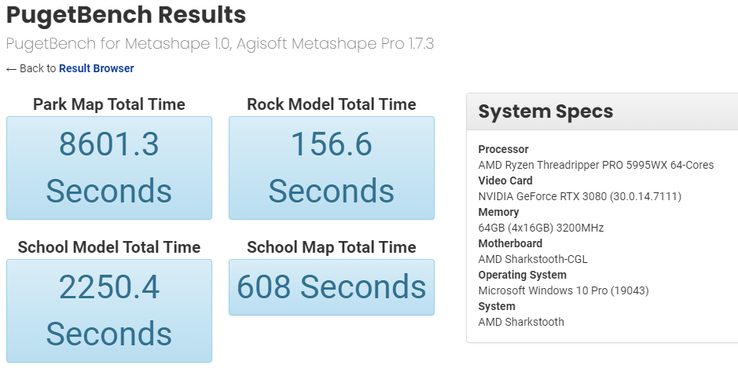Click the Processor label in System Specs
This screenshot has height=376, width=738.
click(503, 149)
